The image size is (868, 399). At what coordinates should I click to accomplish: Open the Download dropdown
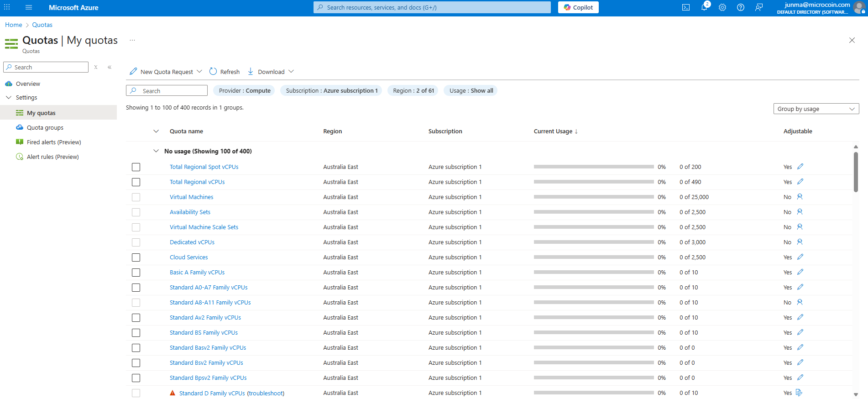271,72
